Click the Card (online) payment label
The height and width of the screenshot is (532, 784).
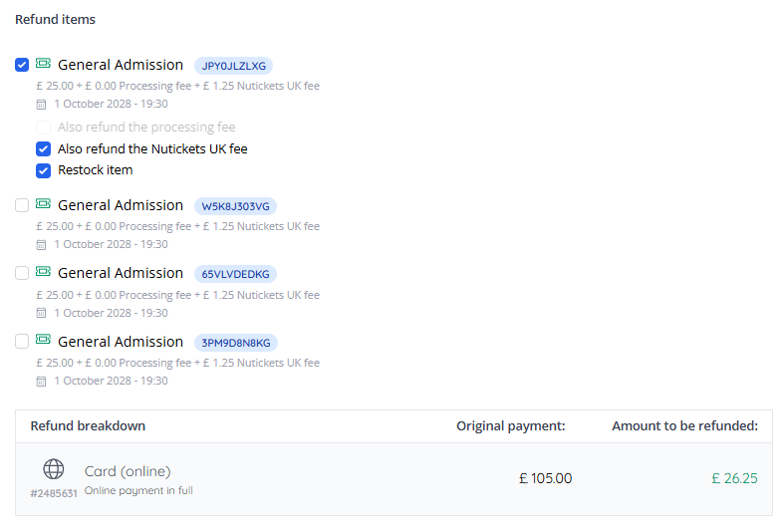[128, 471]
